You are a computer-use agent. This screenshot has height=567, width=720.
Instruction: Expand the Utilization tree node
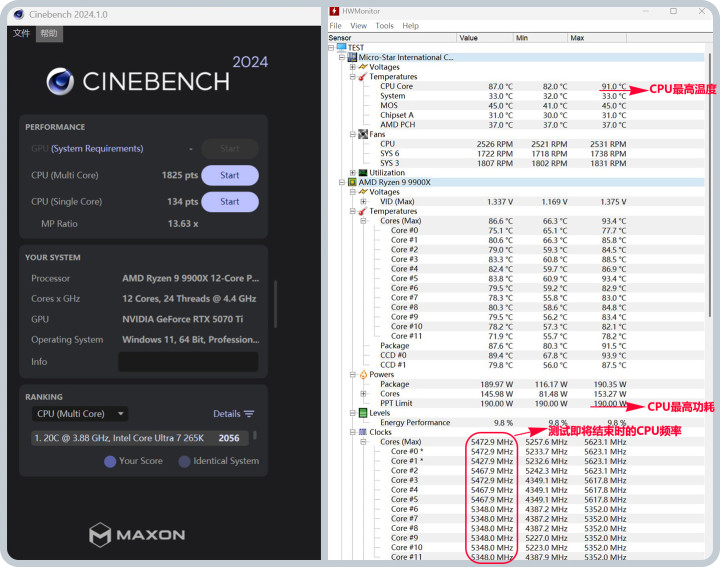[x=352, y=173]
